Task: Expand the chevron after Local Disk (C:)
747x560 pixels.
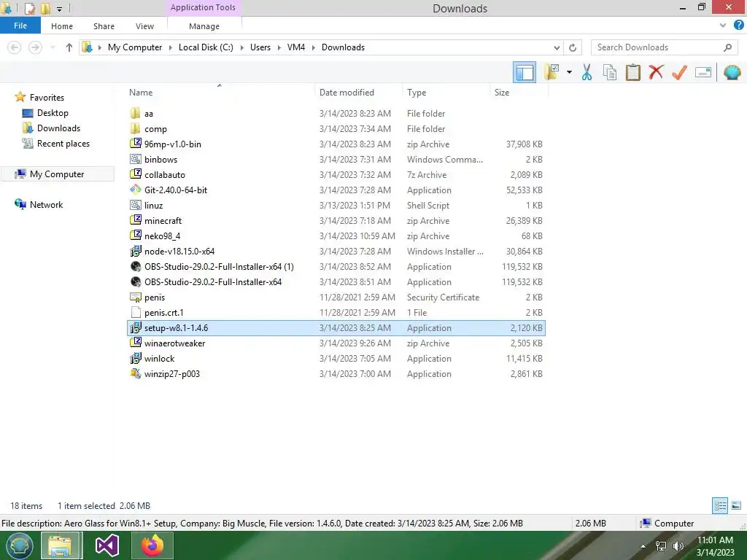Action: [x=241, y=47]
